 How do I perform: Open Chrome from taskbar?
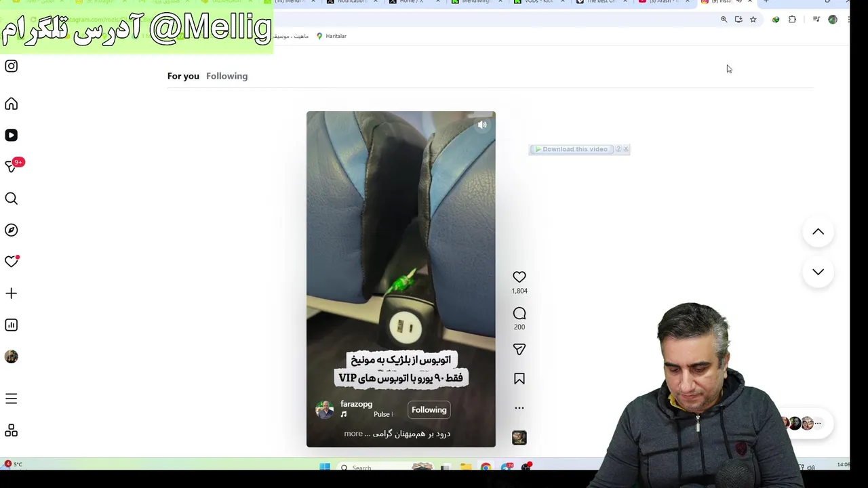486,467
